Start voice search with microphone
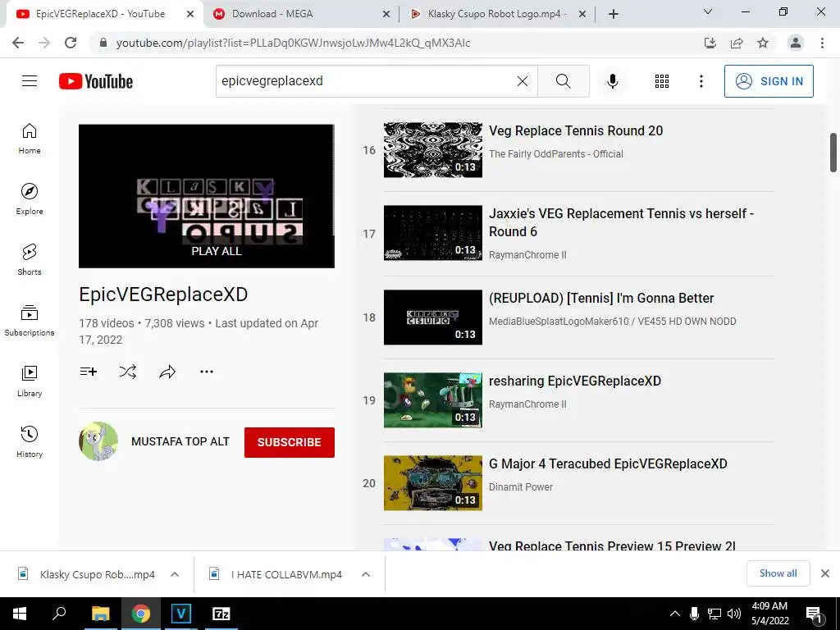The width and height of the screenshot is (840, 630). coord(612,81)
